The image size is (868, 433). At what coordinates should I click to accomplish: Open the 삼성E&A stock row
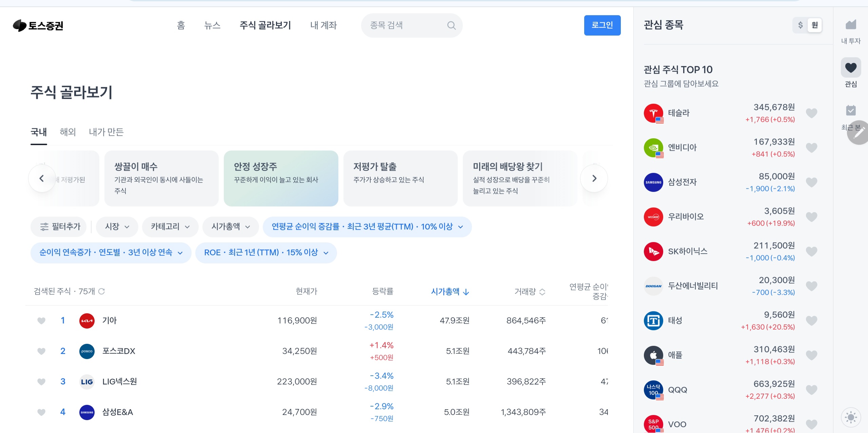[317, 412]
